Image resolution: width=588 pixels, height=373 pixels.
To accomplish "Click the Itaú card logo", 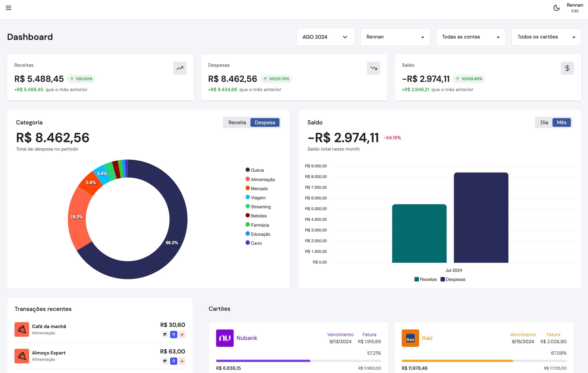I will point(410,338).
